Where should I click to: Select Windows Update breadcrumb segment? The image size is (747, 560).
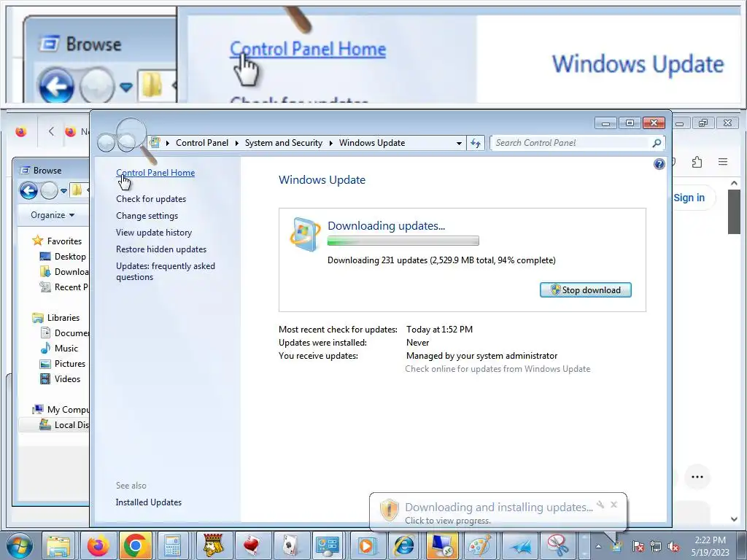click(x=372, y=143)
